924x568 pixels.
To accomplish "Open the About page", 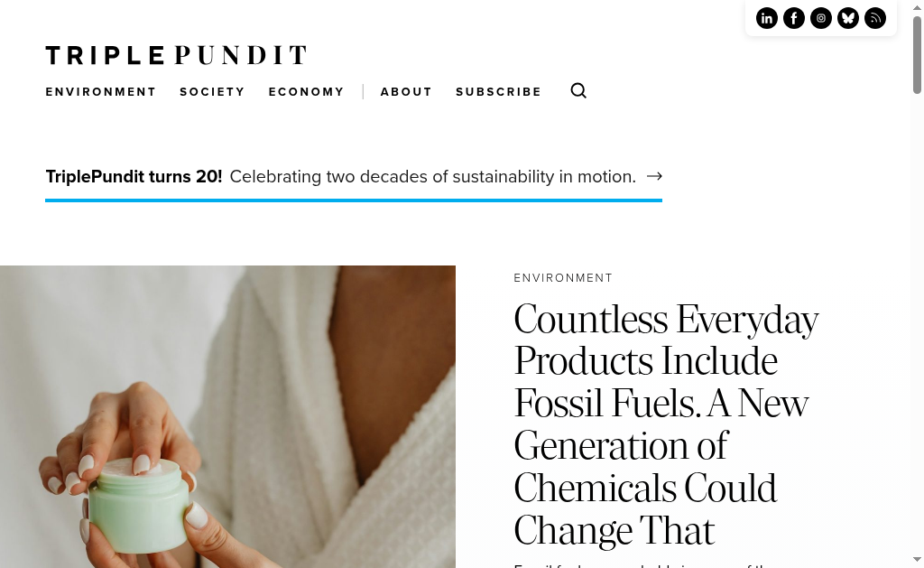I will click(406, 92).
